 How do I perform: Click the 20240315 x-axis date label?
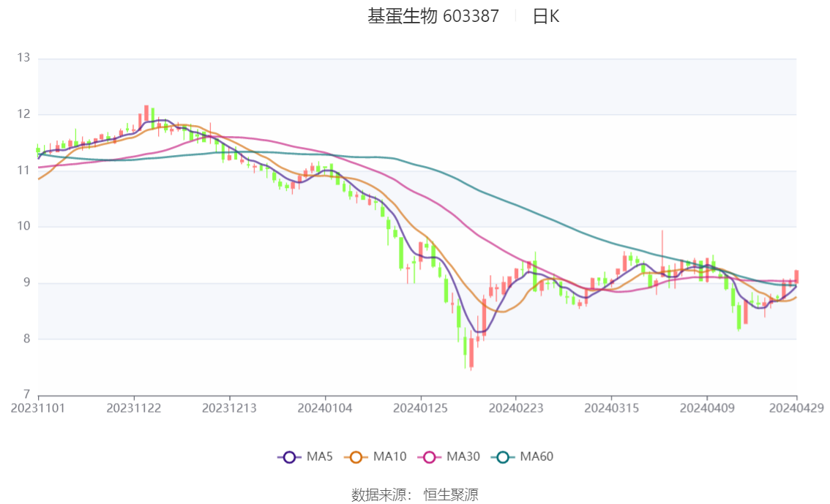click(611, 408)
